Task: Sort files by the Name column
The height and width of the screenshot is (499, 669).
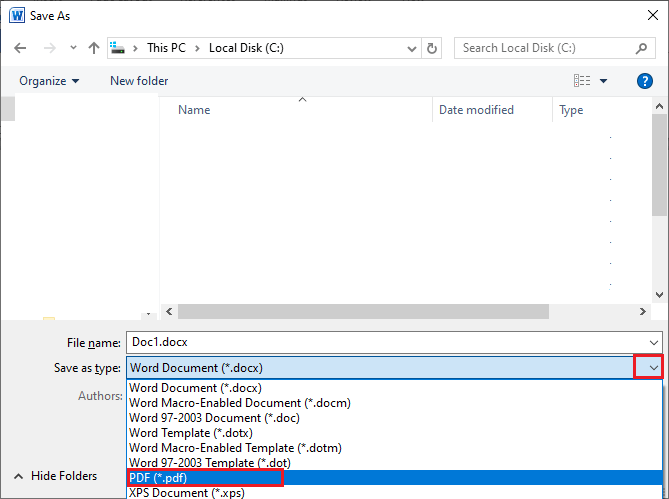Action: 194,110
